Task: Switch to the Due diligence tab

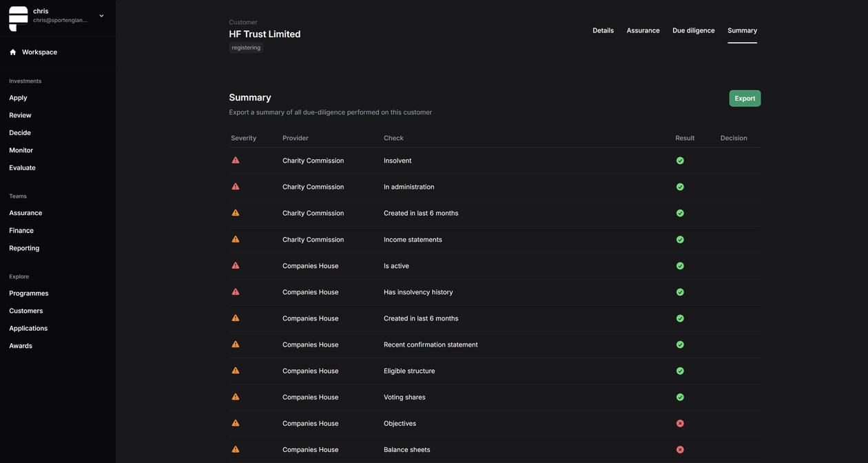Action: pos(693,30)
